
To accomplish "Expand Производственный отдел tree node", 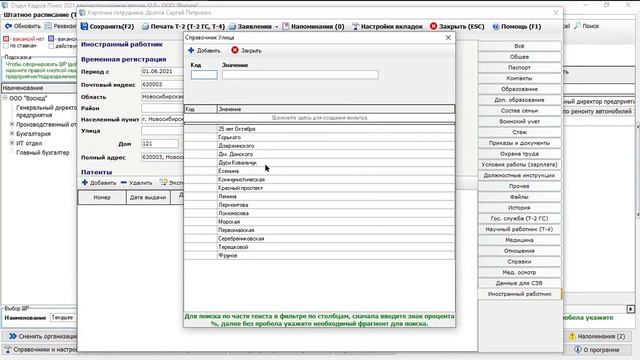I will coord(12,124).
